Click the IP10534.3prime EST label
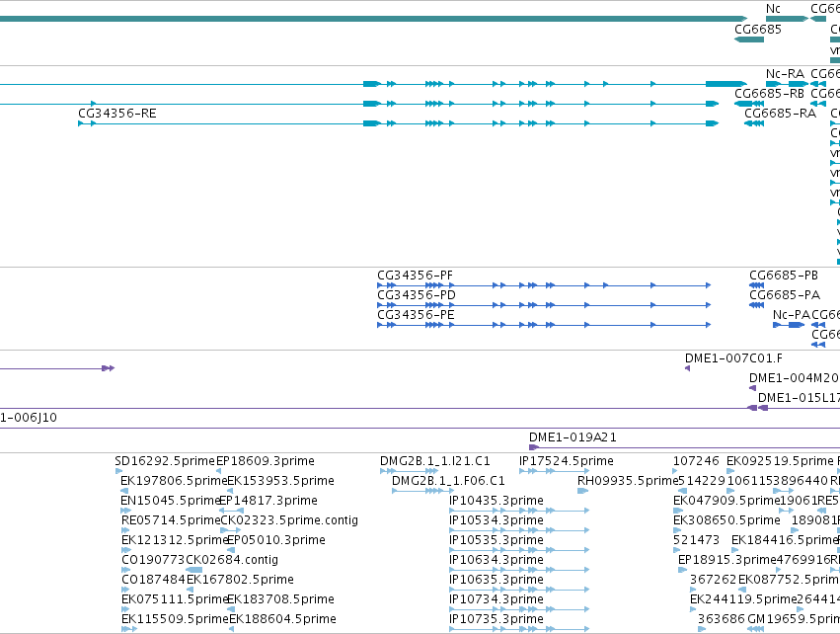 click(496, 520)
